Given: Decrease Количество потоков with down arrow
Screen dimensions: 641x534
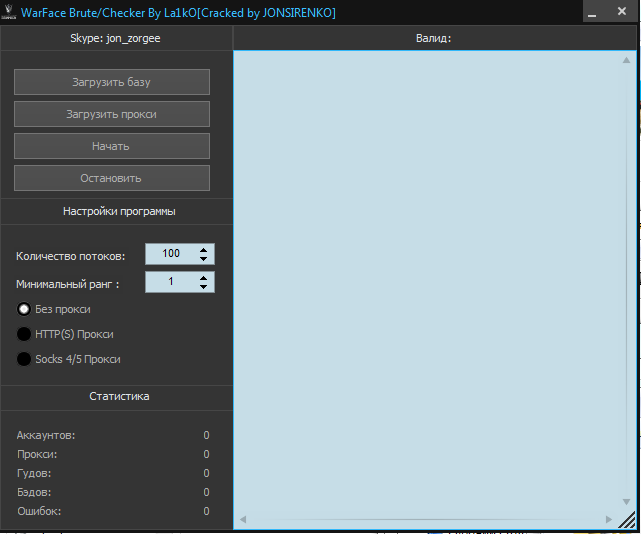Looking at the screenshot, I should tap(204, 259).
